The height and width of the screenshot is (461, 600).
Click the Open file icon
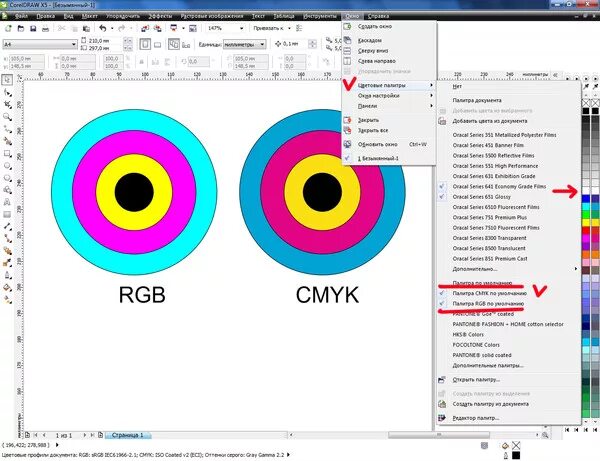pyautogui.click(x=21, y=28)
